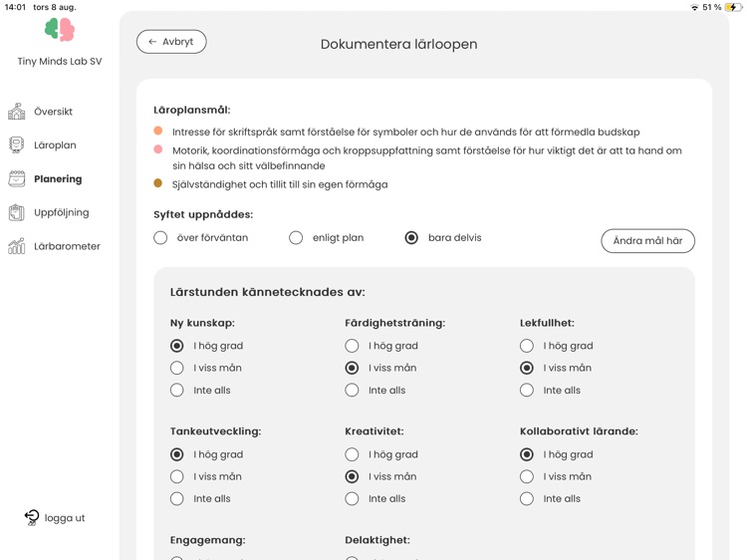Set Färdighetsträning to 'I hög grad'
747x560 pixels.
click(x=352, y=346)
